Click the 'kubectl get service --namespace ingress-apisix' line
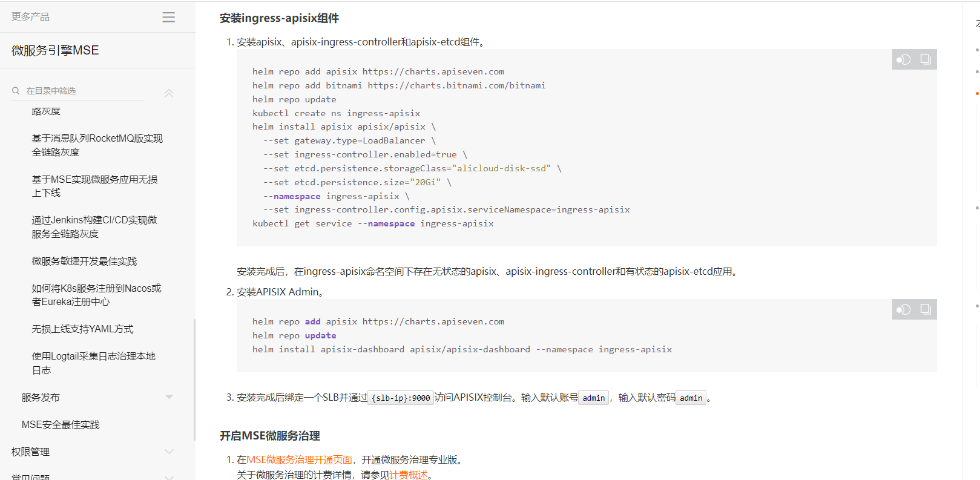The height and width of the screenshot is (480, 980). click(x=373, y=223)
